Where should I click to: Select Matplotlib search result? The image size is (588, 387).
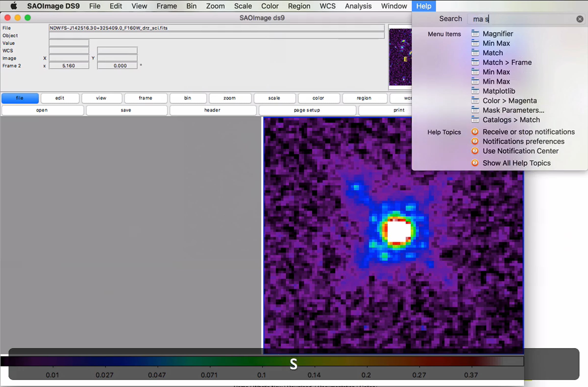(x=499, y=91)
